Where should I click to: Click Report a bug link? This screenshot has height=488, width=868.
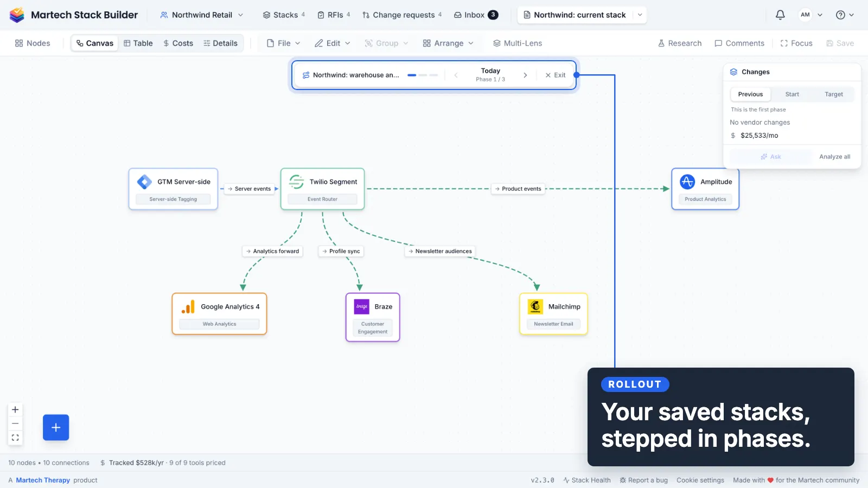[x=644, y=480]
